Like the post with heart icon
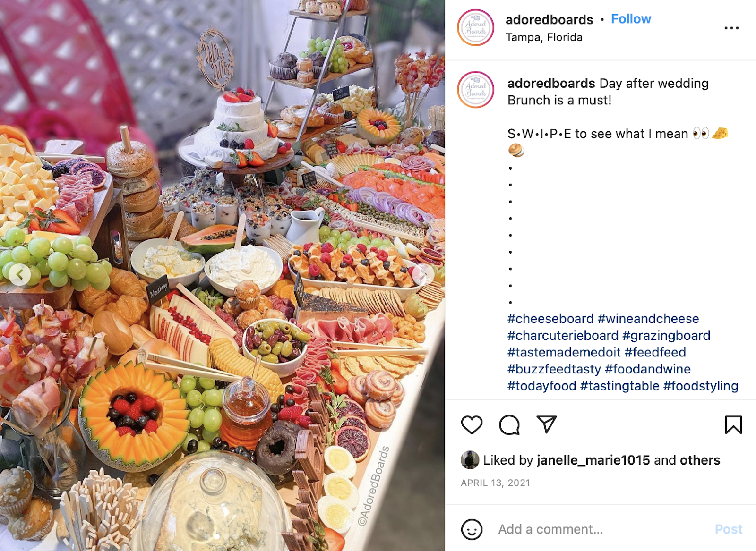 472,425
